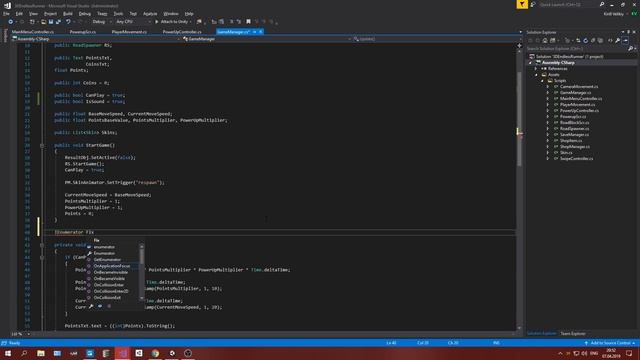This screenshot has height=360, width=640.
Task: Switch to PlayerMovement.cs tab
Action: 129,32
